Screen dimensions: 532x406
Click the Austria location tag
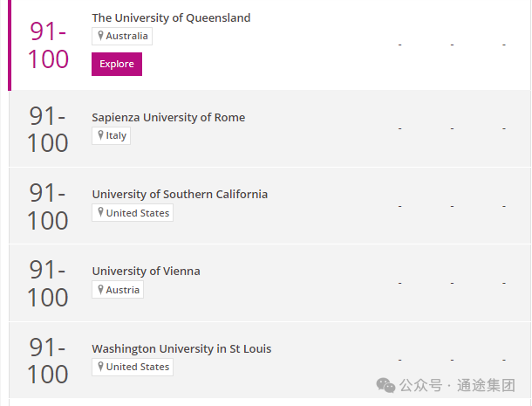click(118, 290)
